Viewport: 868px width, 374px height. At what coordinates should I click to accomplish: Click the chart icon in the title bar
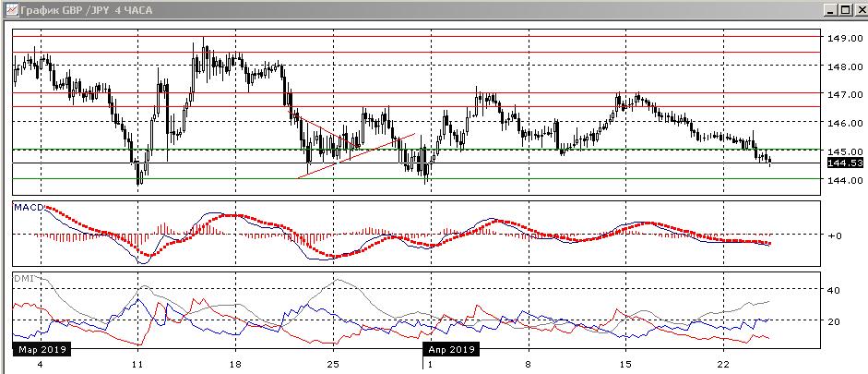tap(9, 9)
